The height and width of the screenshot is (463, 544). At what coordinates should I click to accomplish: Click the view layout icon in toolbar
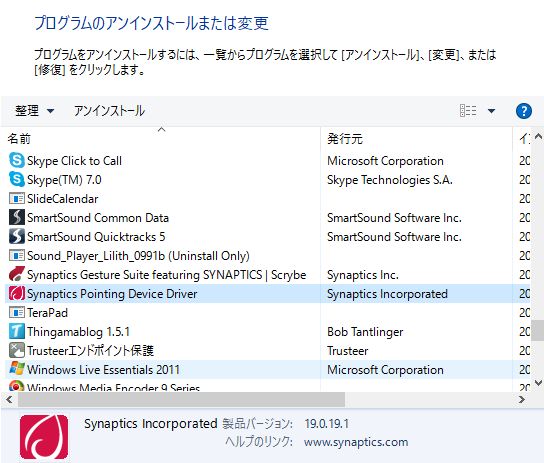click(468, 111)
